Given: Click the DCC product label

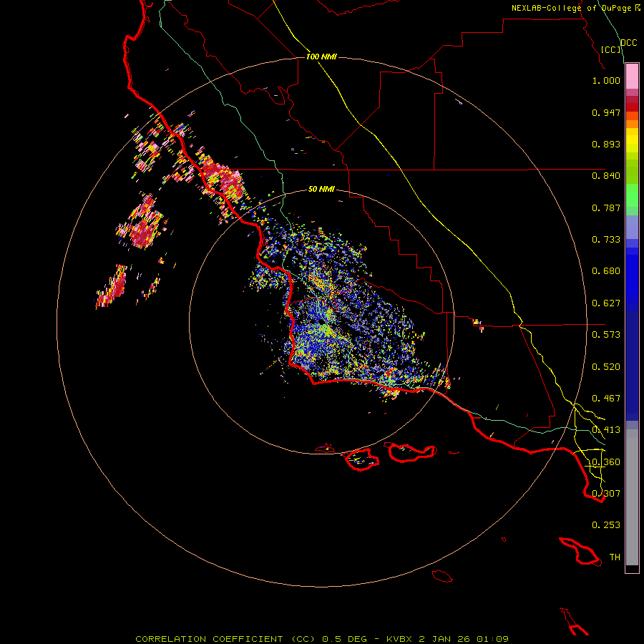Looking at the screenshot, I should (x=628, y=43).
